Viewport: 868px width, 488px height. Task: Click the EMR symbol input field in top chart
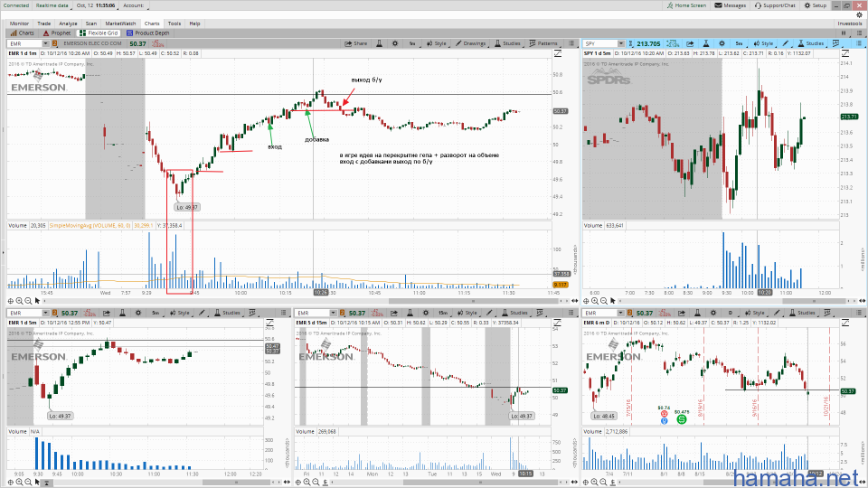(x=24, y=43)
